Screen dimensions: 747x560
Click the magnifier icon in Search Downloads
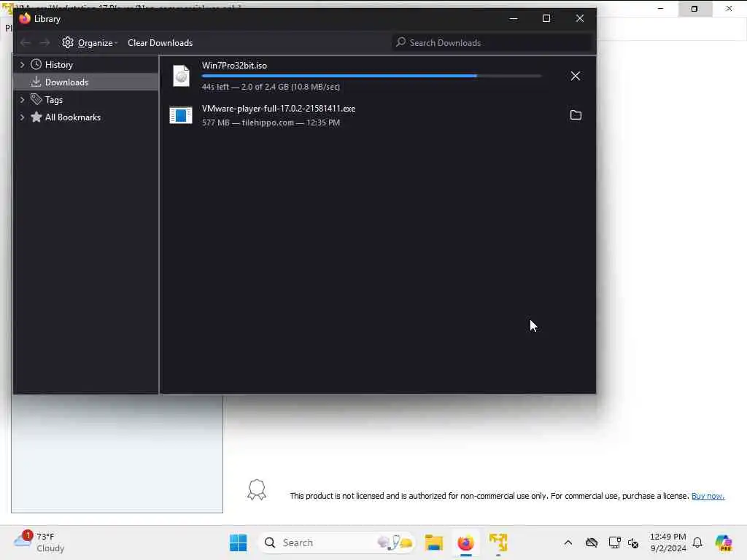(x=400, y=42)
